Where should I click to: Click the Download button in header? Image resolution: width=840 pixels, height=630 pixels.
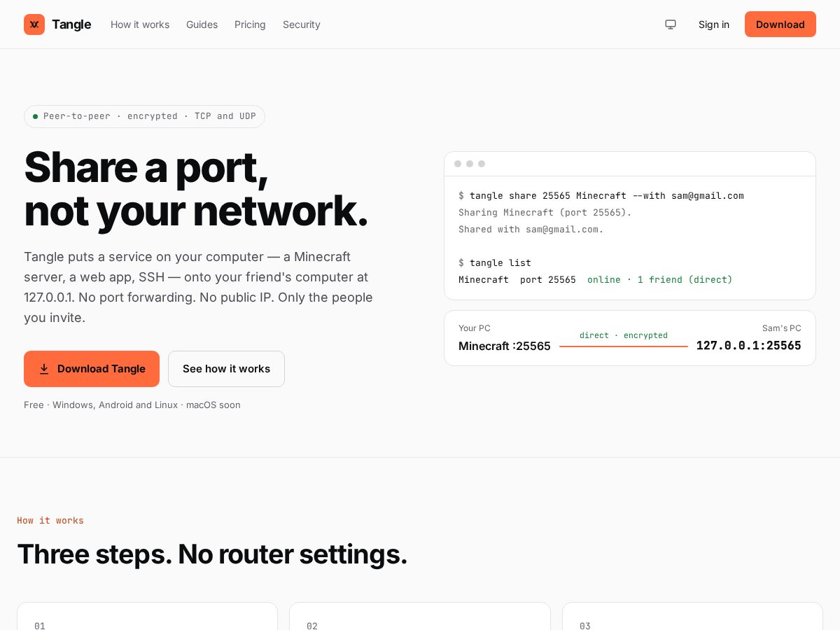780,24
